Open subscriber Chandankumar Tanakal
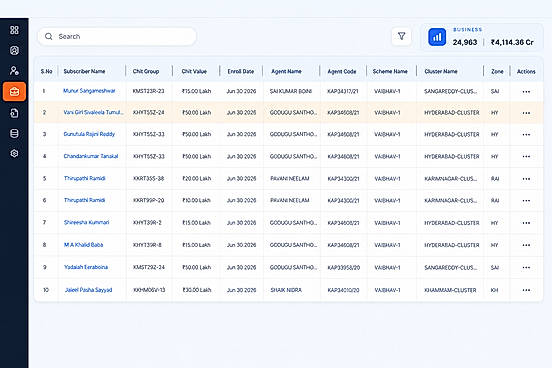 pos(91,156)
